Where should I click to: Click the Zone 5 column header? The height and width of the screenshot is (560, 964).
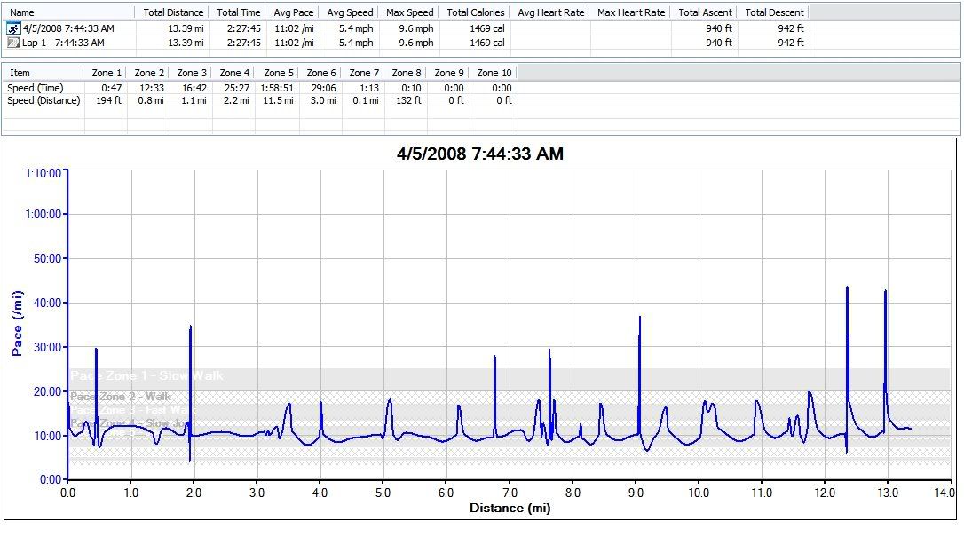coord(279,73)
